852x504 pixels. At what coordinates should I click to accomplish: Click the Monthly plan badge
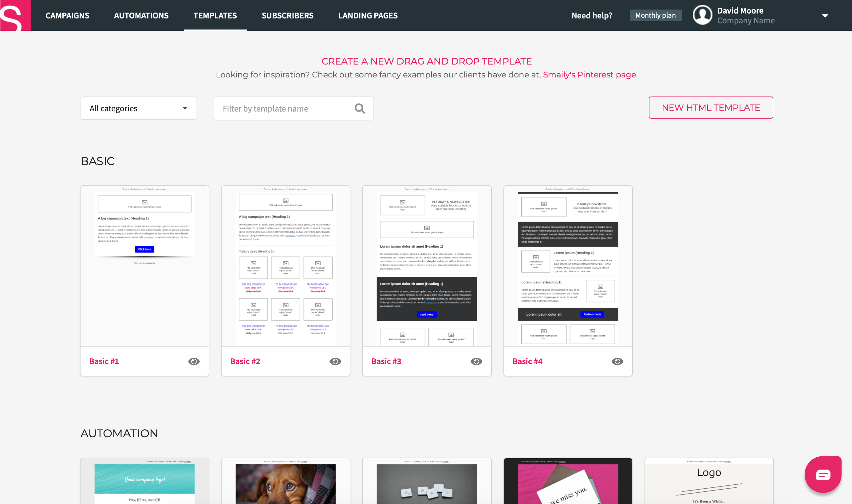(x=655, y=15)
